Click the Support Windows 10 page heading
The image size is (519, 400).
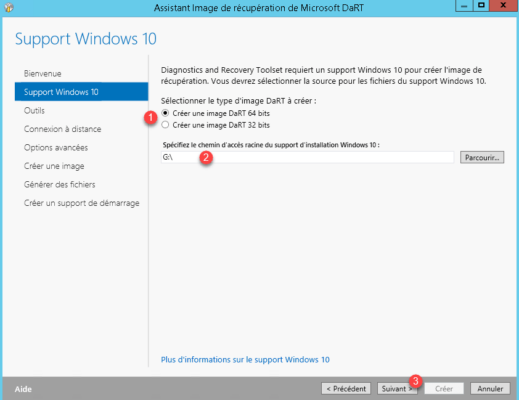click(x=86, y=39)
